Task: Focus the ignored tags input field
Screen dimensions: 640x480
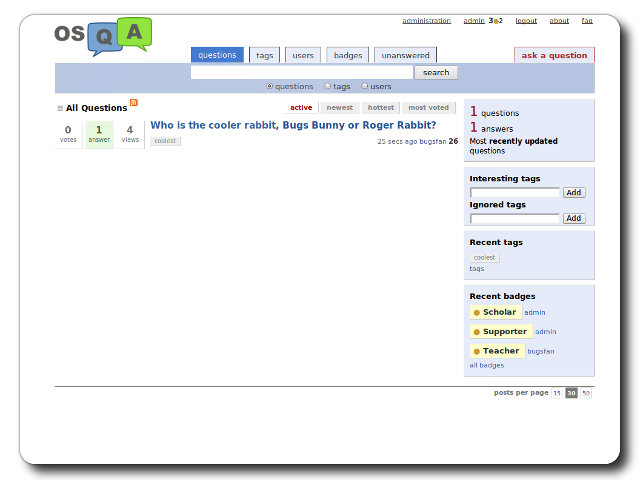Action: click(x=514, y=218)
